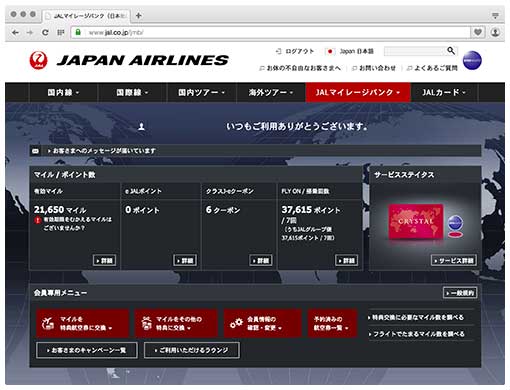Bookmark the page with the heart icon
The height and width of the screenshot is (390, 510).
point(478,32)
